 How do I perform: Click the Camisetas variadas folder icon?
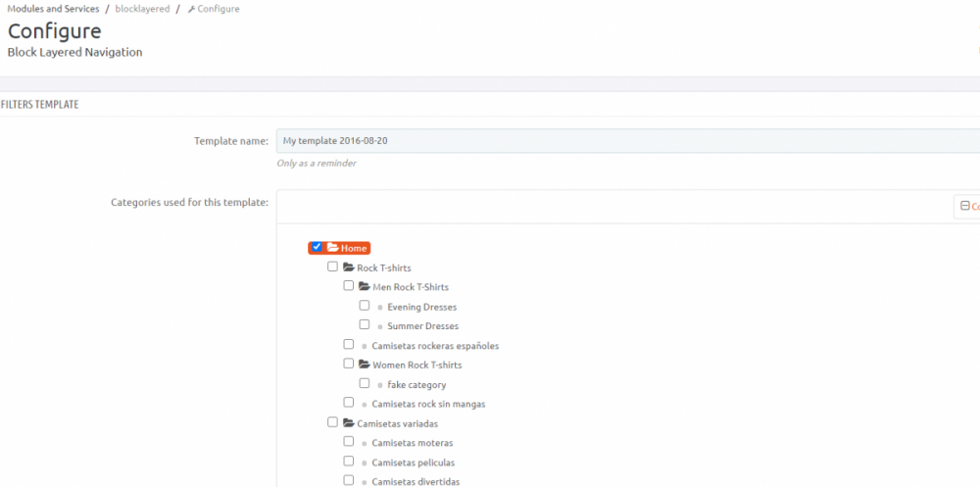(348, 423)
